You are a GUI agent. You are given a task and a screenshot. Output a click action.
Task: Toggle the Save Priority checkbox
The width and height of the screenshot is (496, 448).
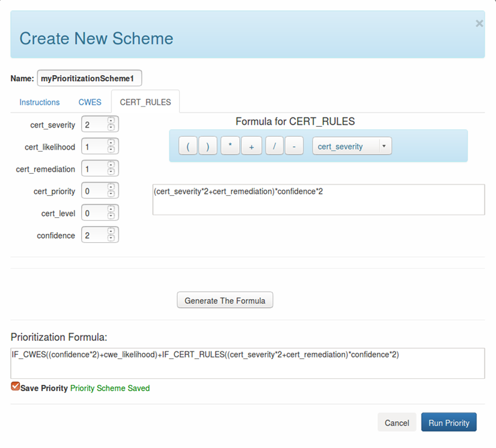(x=15, y=387)
